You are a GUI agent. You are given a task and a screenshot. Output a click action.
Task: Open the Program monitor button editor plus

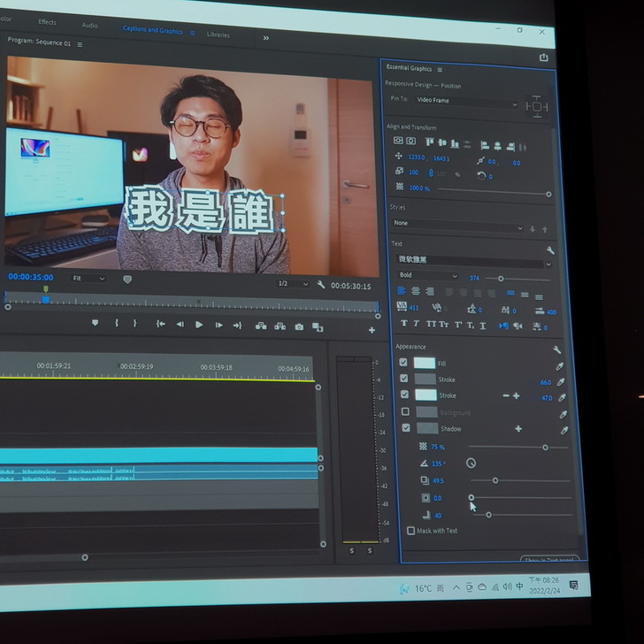[372, 330]
